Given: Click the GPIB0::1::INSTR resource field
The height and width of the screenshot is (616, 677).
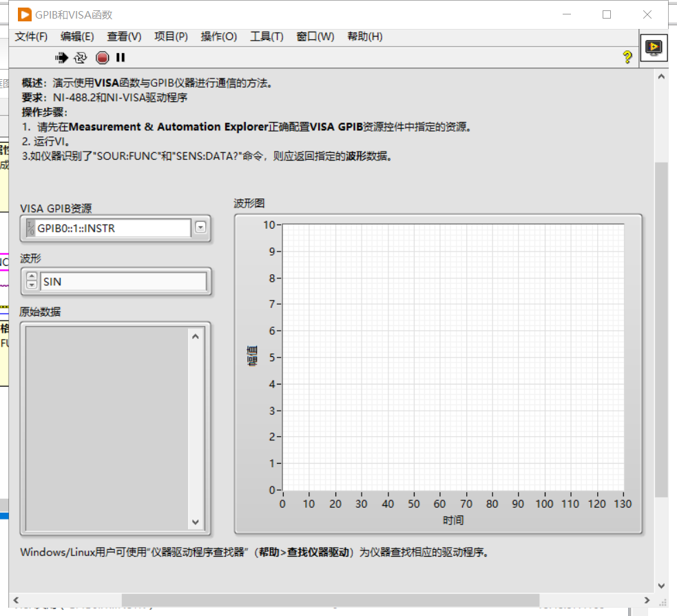Looking at the screenshot, I should (x=113, y=228).
